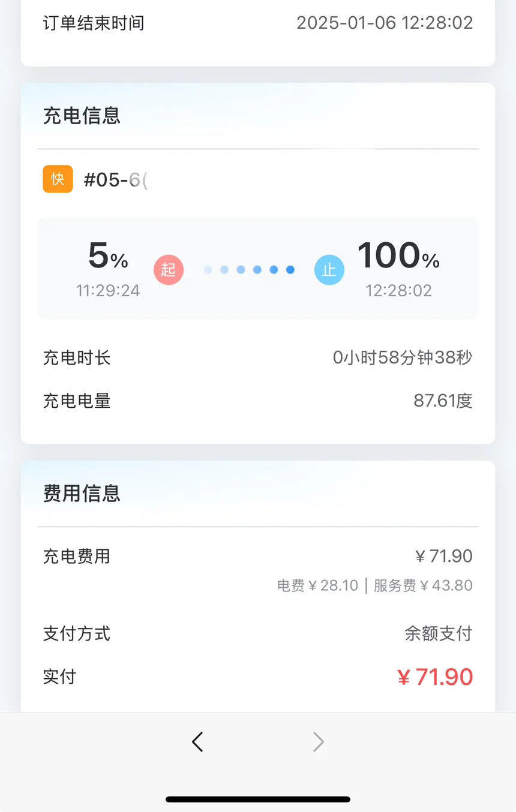
Task: Tap the charging progress dots indicator
Action: pos(249,270)
